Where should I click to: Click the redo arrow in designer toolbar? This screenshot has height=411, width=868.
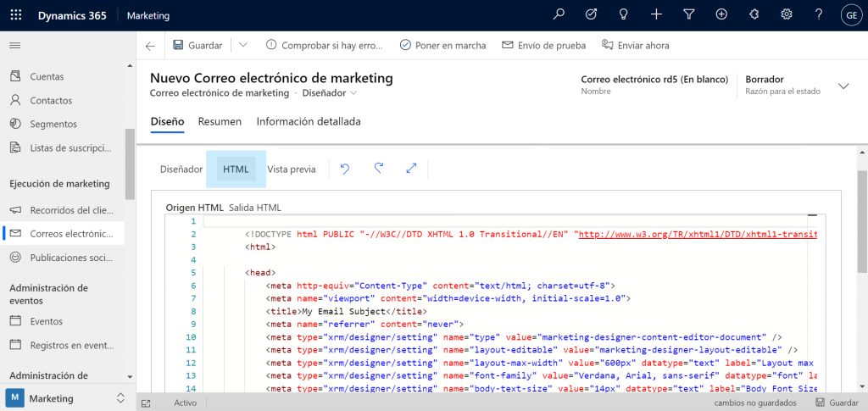379,169
